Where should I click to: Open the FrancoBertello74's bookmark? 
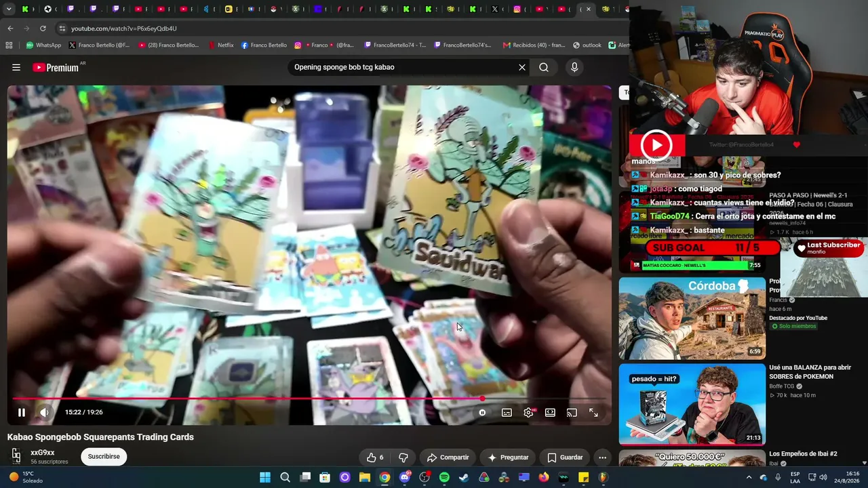[x=462, y=45]
